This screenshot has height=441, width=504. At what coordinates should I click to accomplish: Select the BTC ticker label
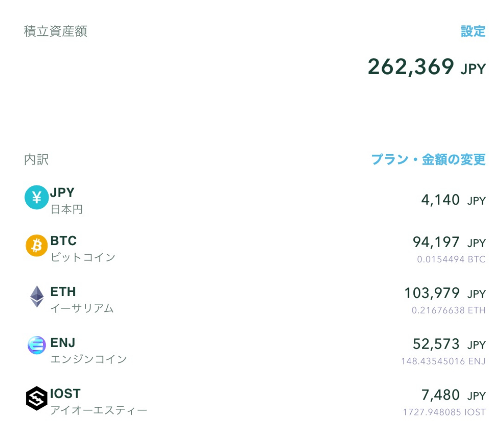point(63,241)
